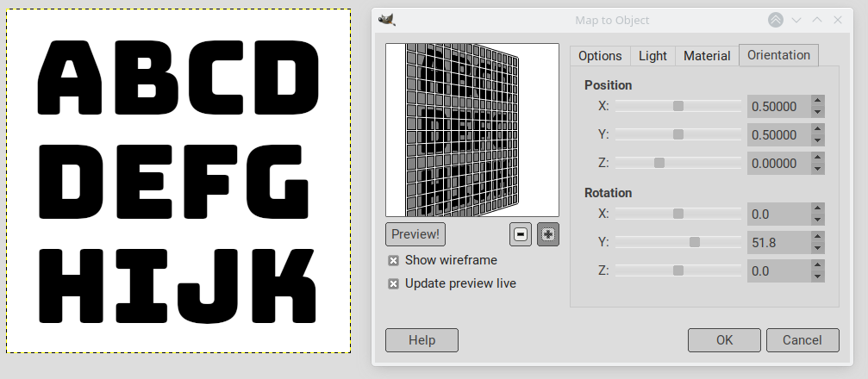
Task: Toggle the Show wireframe checkbox
Action: [394, 261]
